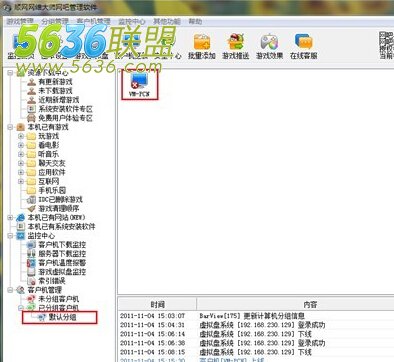Expand the 应用软件 folder

pyautogui.click(x=21, y=172)
